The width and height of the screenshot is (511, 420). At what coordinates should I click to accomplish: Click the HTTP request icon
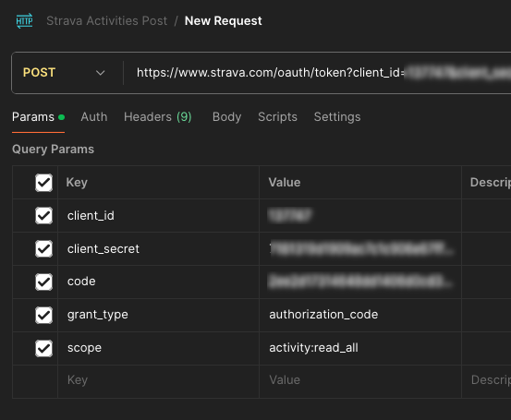(x=24, y=21)
